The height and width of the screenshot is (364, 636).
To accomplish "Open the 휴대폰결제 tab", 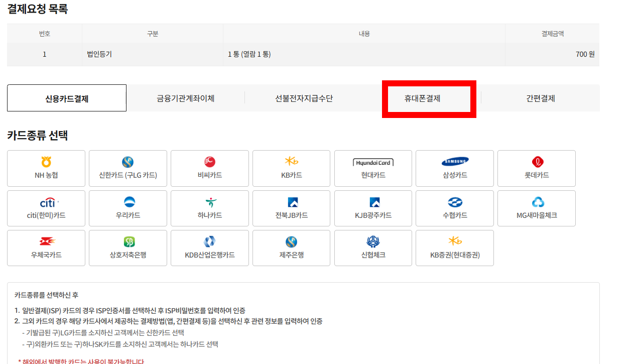I will 422,98.
